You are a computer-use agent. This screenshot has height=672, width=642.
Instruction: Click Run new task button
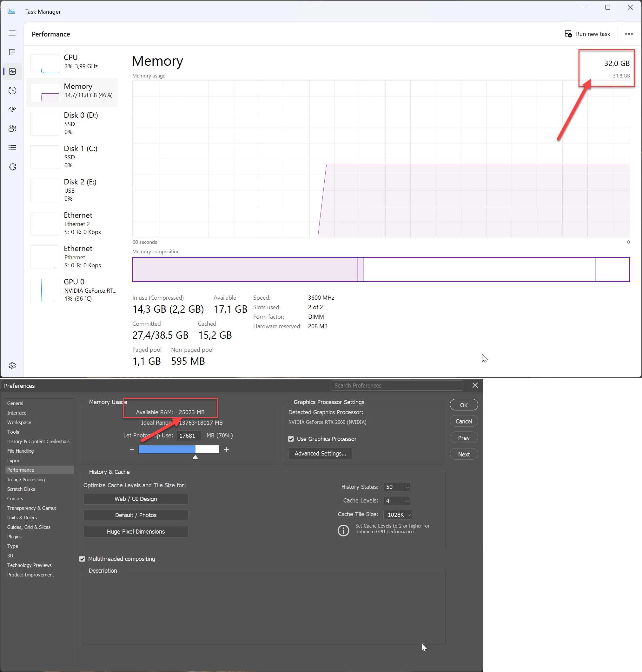(587, 34)
